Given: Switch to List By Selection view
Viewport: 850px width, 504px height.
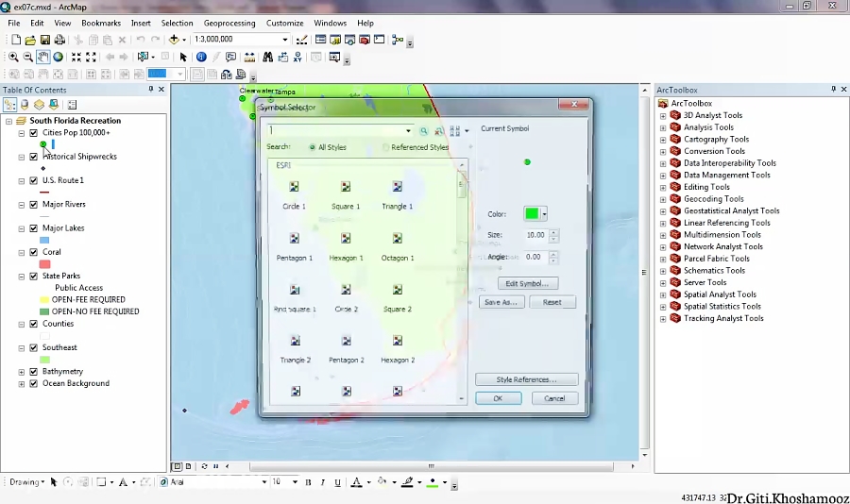Looking at the screenshot, I should click(54, 105).
